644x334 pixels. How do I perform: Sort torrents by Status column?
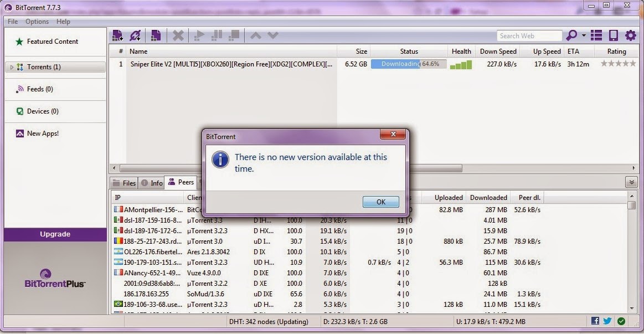[x=409, y=52]
